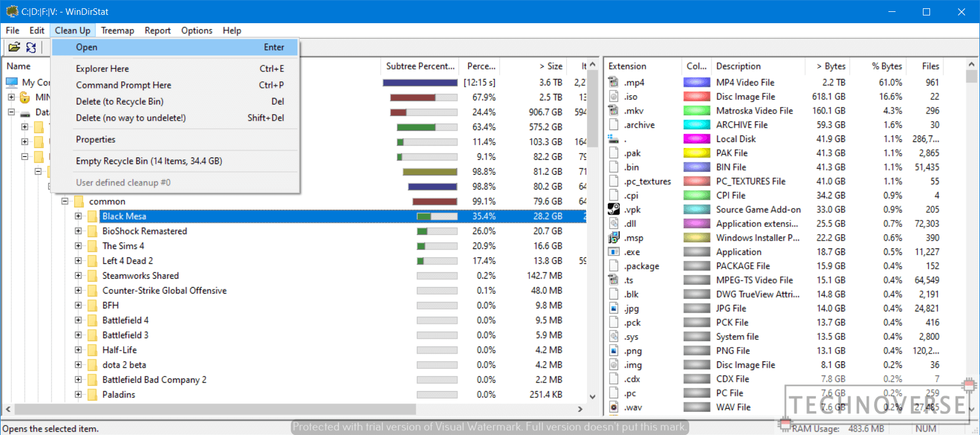The width and height of the screenshot is (980, 435).
Task: Sort by the Description column header
Action: point(758,66)
